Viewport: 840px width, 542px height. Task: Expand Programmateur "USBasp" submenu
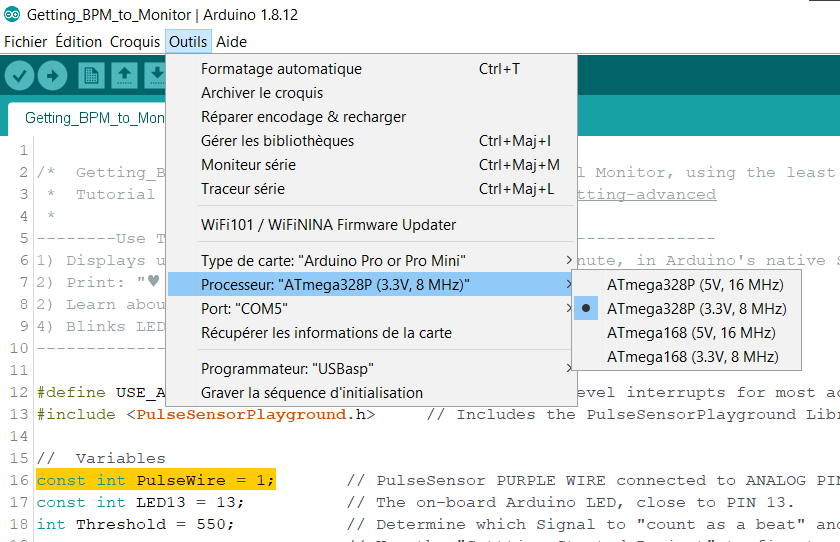tap(372, 369)
